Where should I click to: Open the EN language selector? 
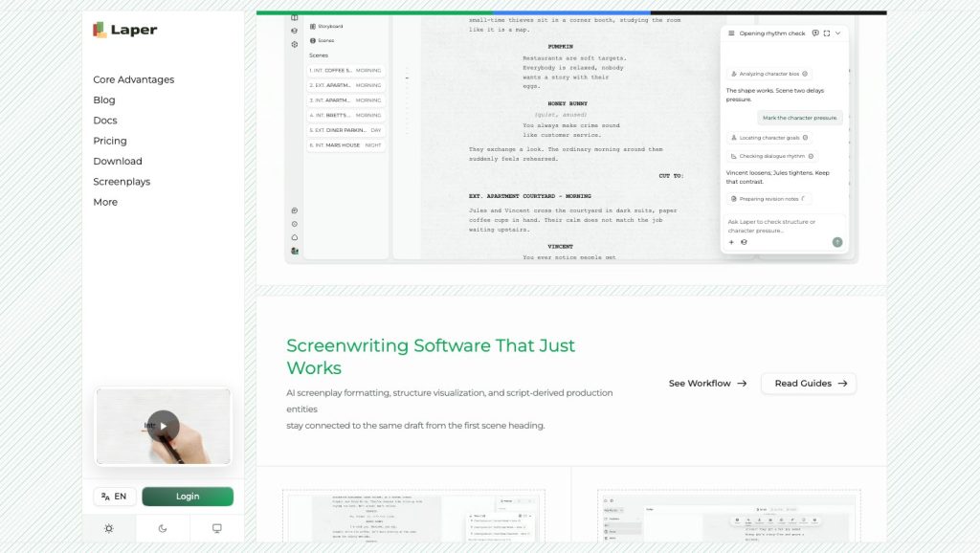click(115, 497)
